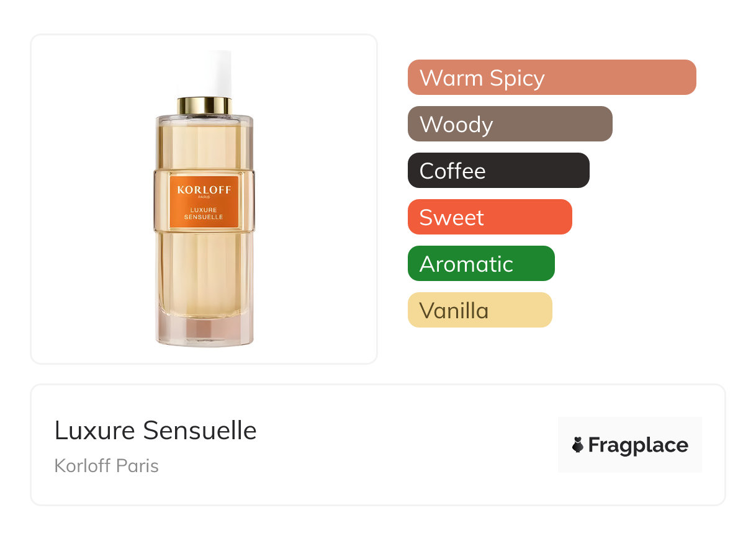Click the 'Coffee' text label

click(452, 171)
